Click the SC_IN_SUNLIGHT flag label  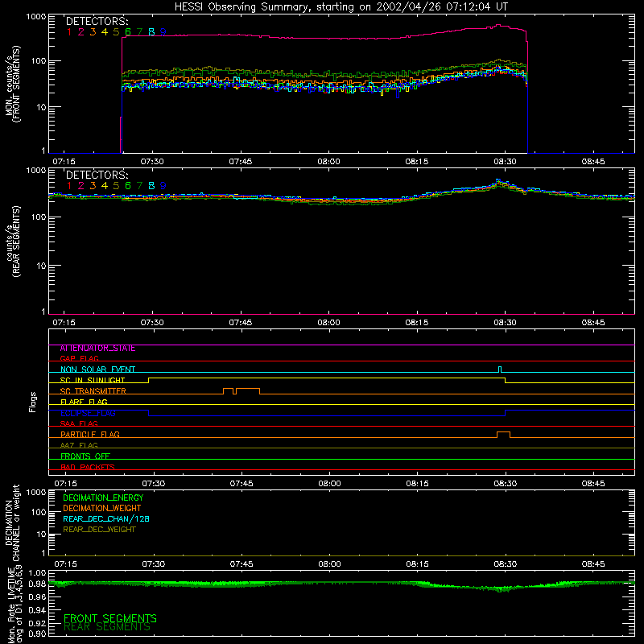point(93,380)
